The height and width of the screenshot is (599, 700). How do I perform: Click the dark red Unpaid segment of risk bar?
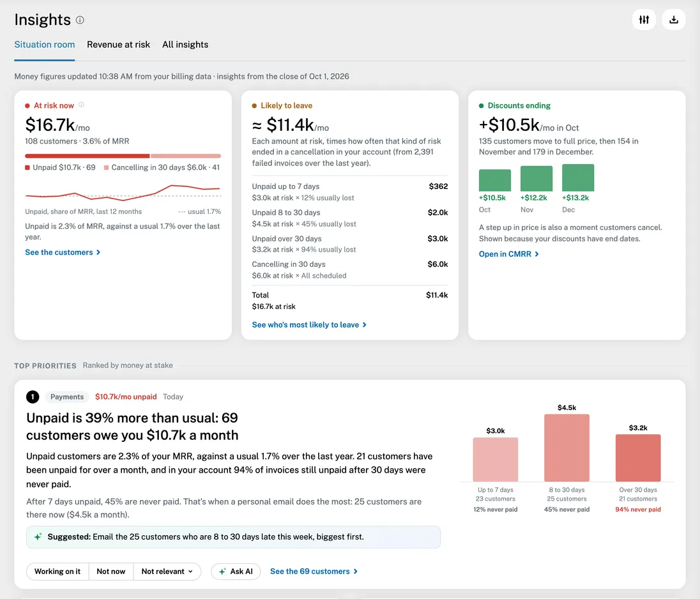point(87,156)
